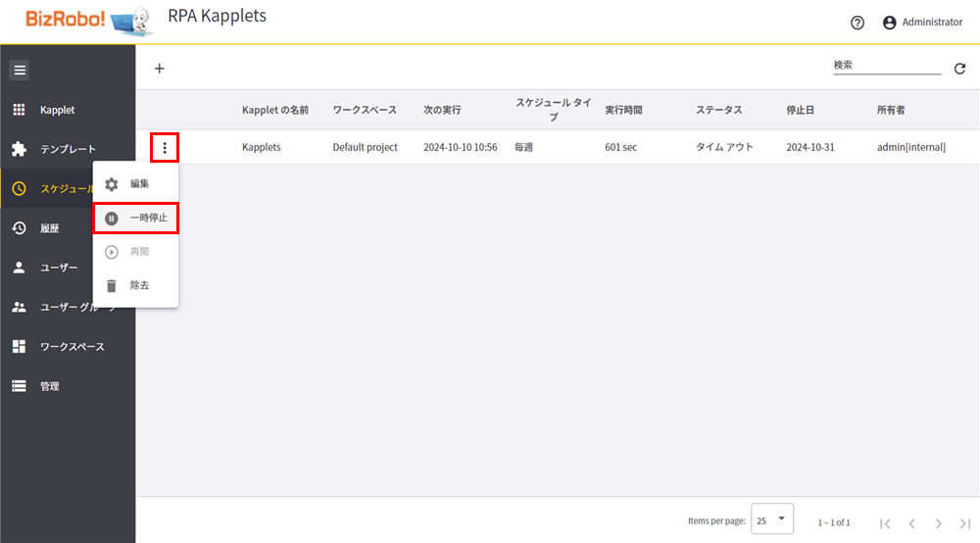The height and width of the screenshot is (543, 980).
Task: Sort by スケジュール タイプ column header
Action: [x=553, y=110]
